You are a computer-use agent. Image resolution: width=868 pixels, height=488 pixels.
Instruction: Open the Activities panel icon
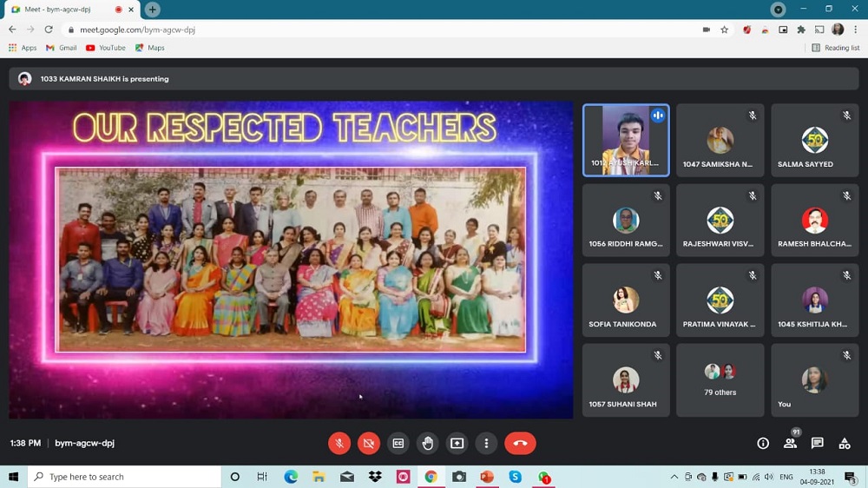pos(845,443)
